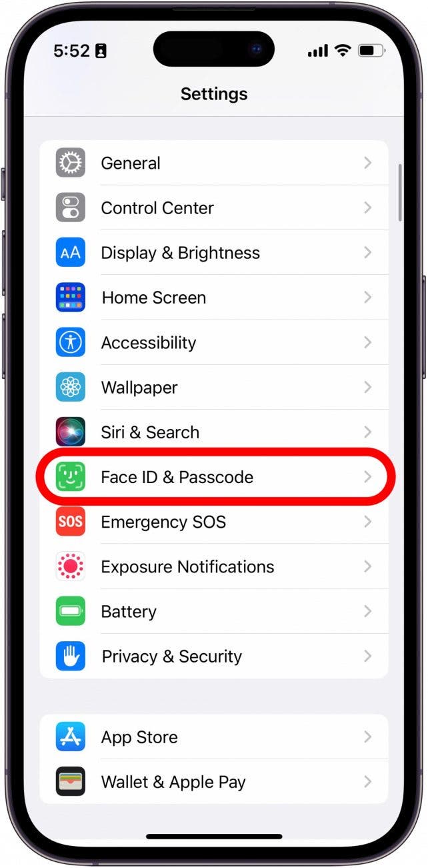This screenshot has width=428, height=868.
Task: Tap the green Battery icon
Action: (70, 611)
